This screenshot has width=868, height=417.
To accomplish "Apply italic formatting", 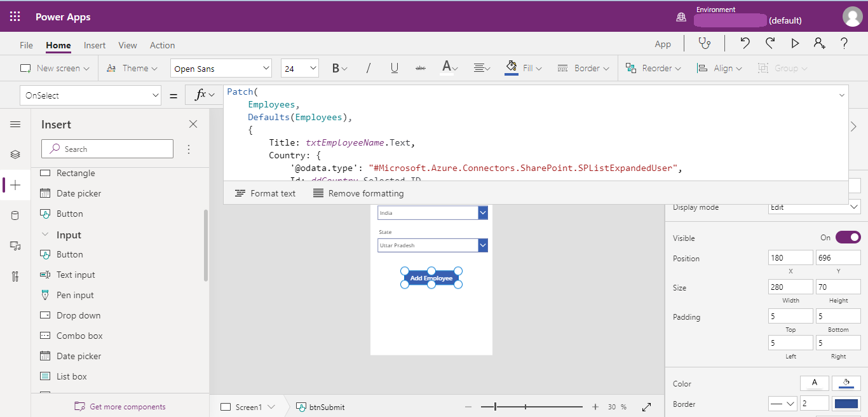I will pos(368,68).
